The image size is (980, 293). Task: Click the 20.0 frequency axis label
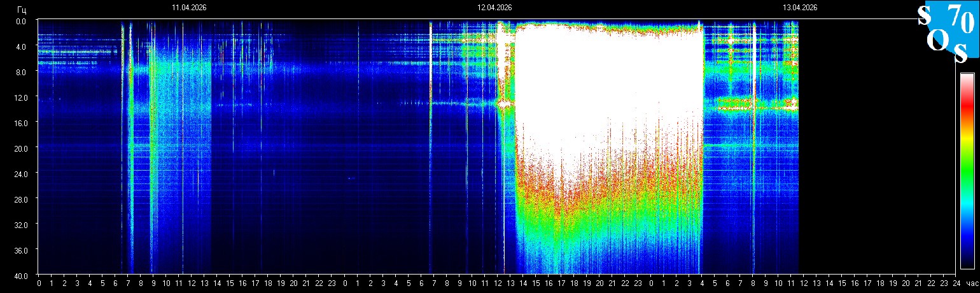[x=21, y=148]
